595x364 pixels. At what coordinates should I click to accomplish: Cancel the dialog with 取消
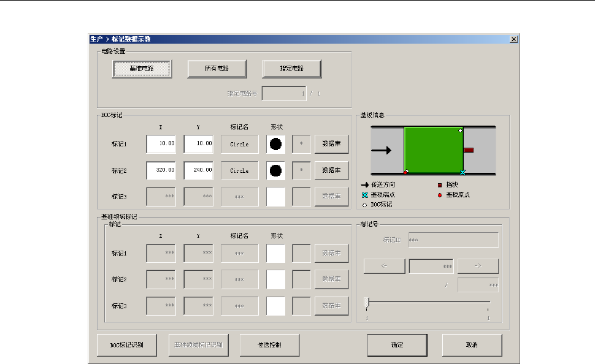[472, 345]
